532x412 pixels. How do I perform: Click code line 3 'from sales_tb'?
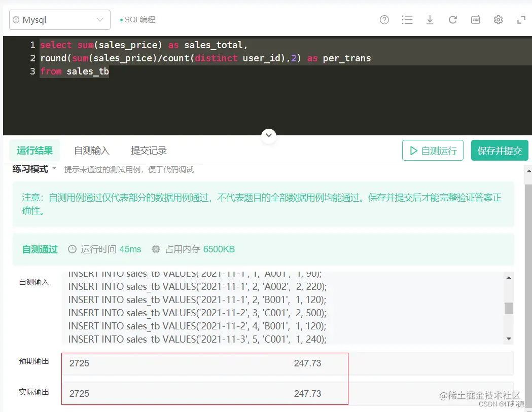pyautogui.click(x=75, y=71)
